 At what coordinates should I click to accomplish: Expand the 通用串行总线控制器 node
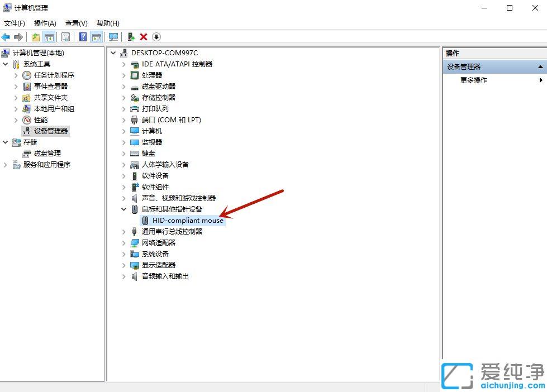[123, 231]
